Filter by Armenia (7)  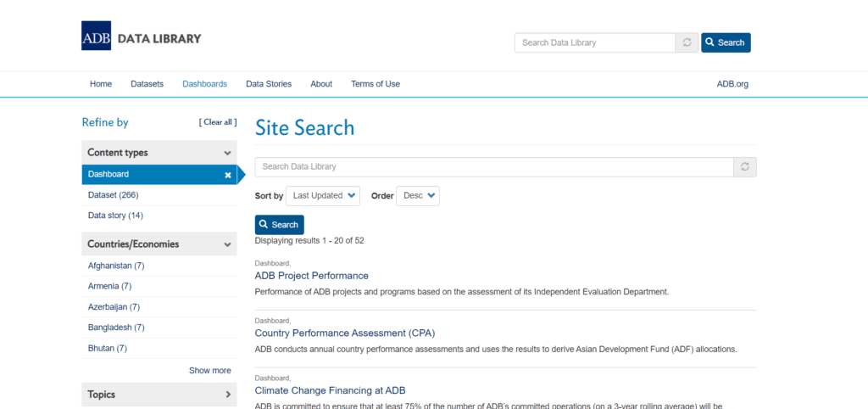[109, 286]
